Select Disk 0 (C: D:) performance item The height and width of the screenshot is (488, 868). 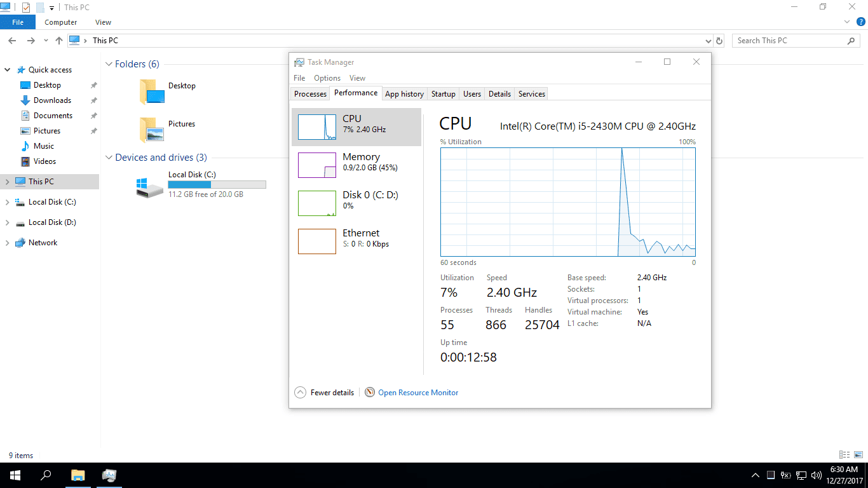(x=356, y=203)
